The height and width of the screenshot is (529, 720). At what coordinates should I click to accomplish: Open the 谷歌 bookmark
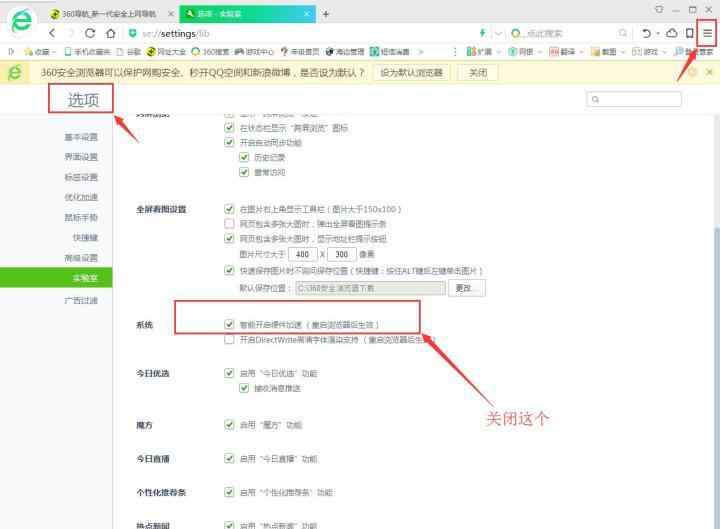(x=129, y=52)
